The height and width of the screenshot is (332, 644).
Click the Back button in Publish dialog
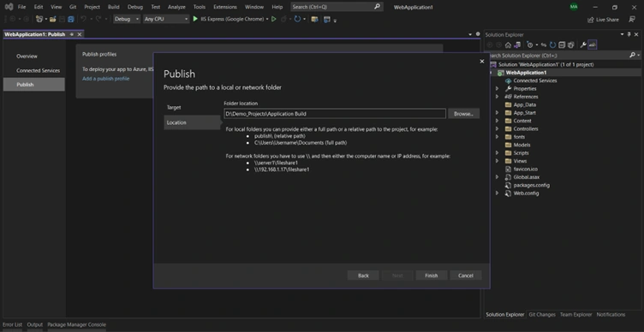[363, 276]
